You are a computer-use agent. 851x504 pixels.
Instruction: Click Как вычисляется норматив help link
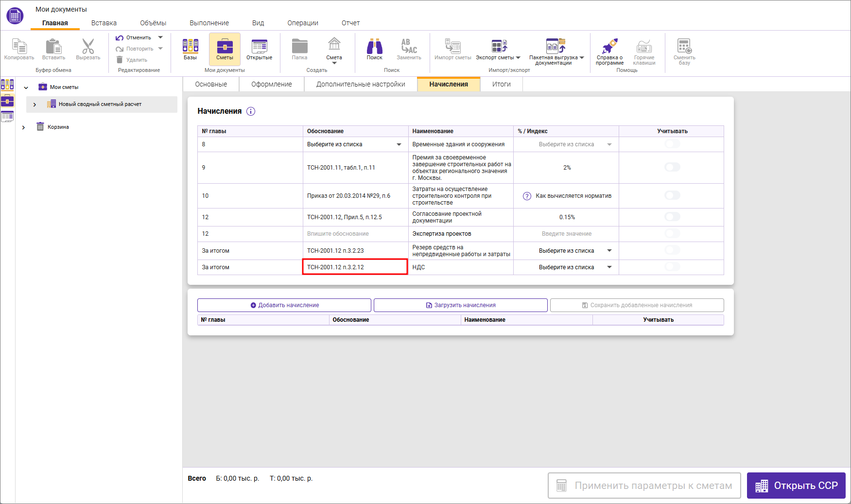[x=573, y=196]
